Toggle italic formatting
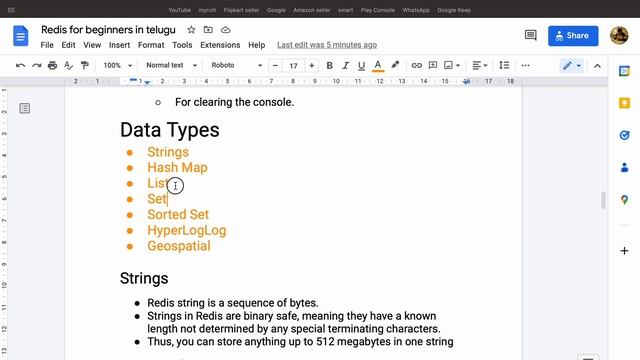The image size is (640, 360). (345, 65)
